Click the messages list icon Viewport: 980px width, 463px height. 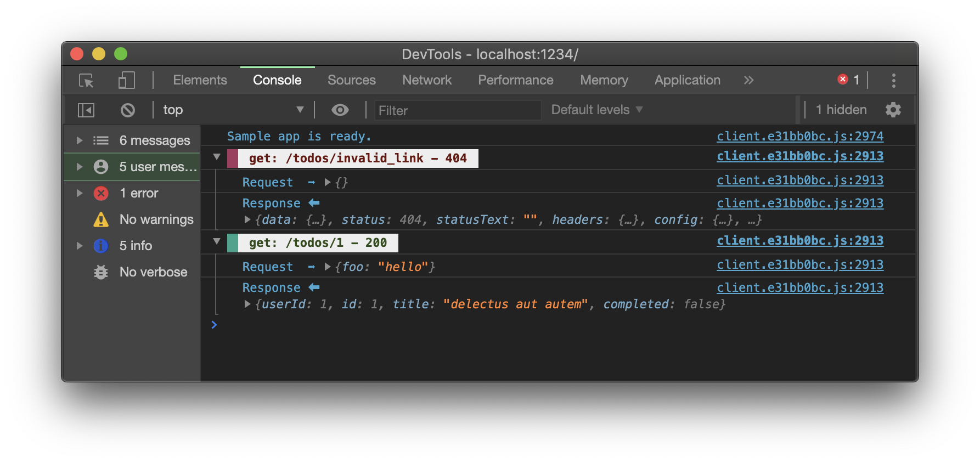point(101,140)
